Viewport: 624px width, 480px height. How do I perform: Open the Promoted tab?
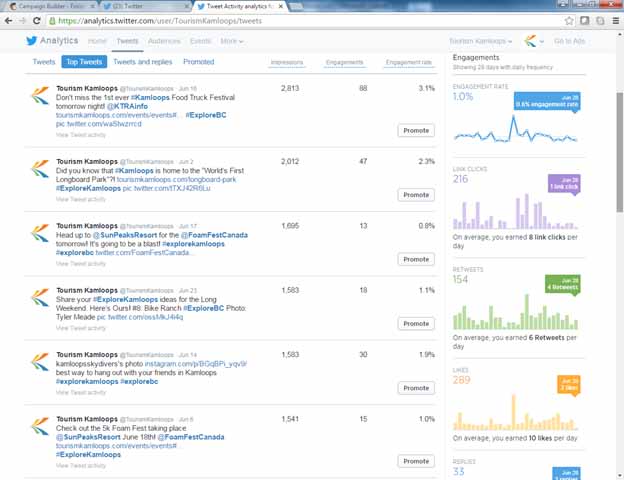[199, 62]
